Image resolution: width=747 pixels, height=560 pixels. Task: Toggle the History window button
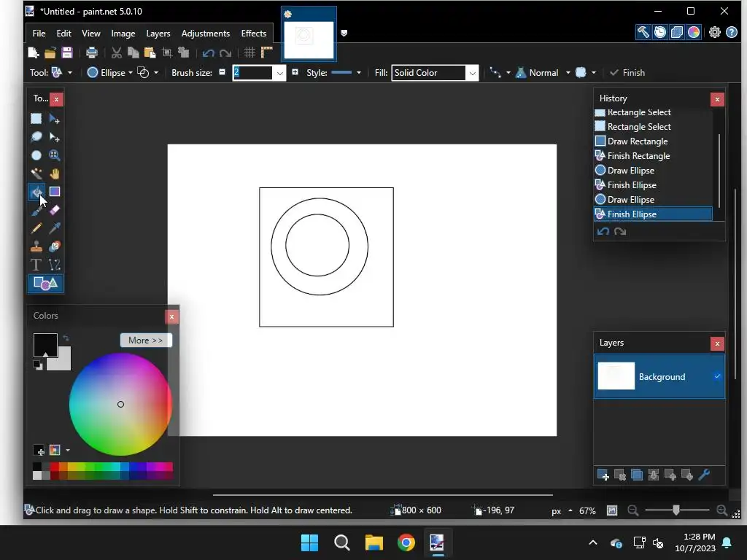[659, 32]
